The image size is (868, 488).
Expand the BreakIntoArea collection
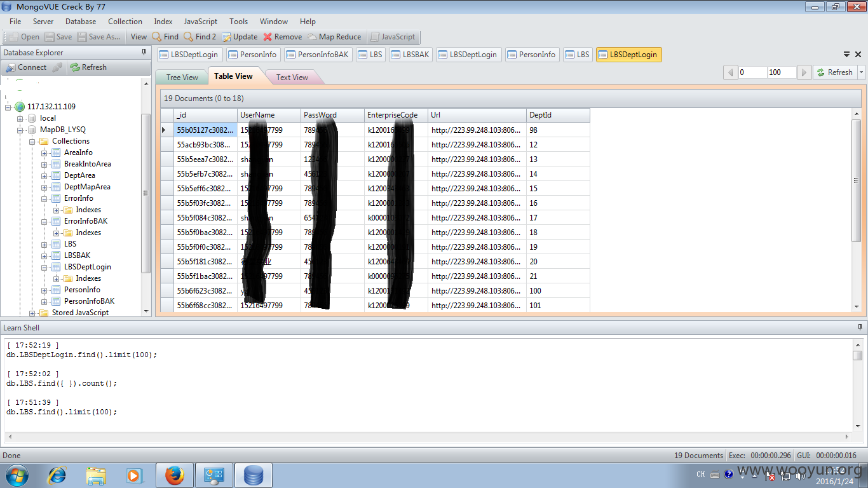coord(44,164)
